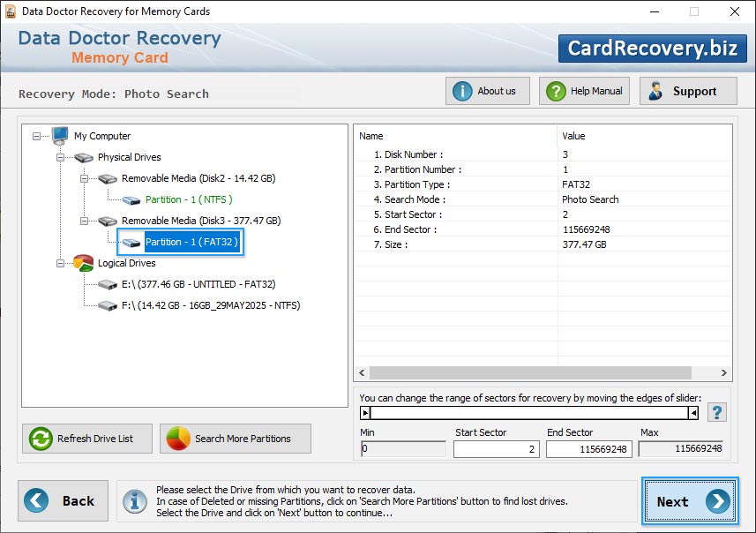
Task: Open the About us page
Action: 488,91
